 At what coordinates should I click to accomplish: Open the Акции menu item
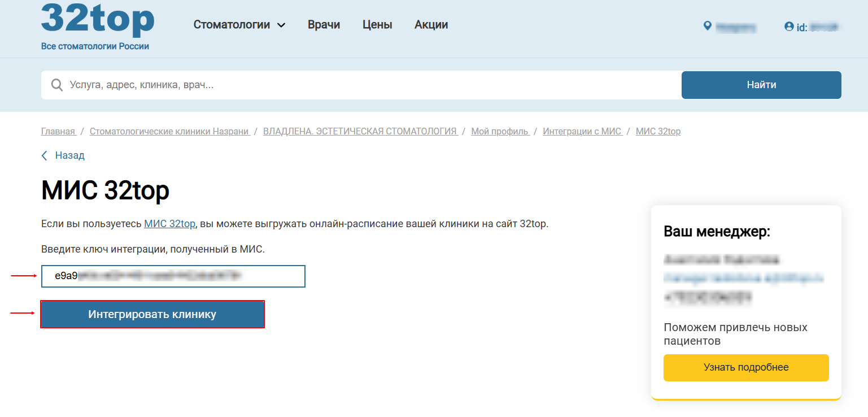(431, 25)
